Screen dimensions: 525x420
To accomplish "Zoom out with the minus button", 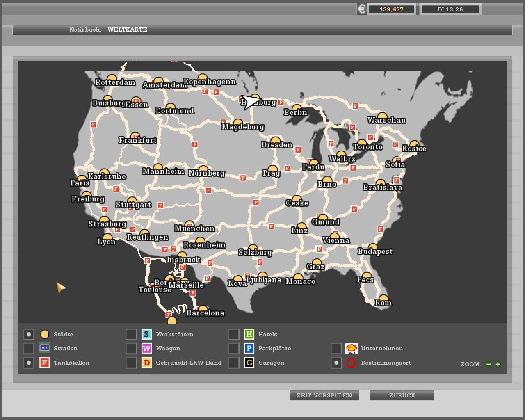I will pyautogui.click(x=488, y=364).
